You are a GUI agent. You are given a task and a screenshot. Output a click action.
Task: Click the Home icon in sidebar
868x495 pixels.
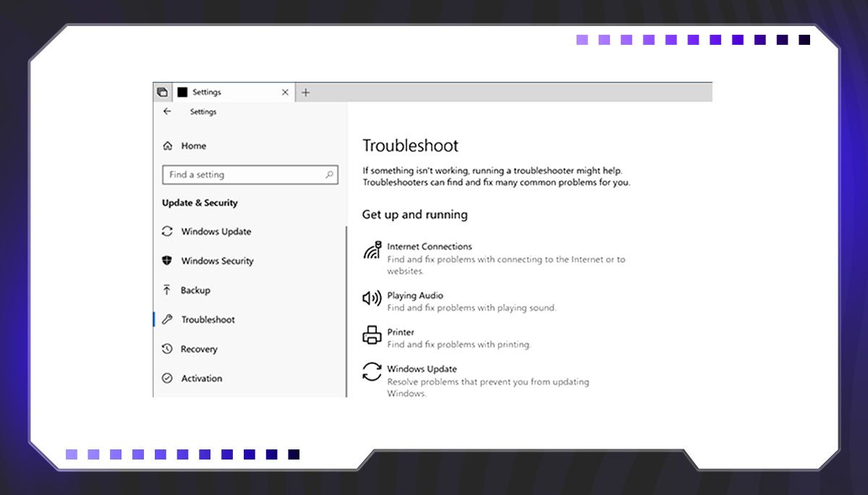pyautogui.click(x=168, y=146)
